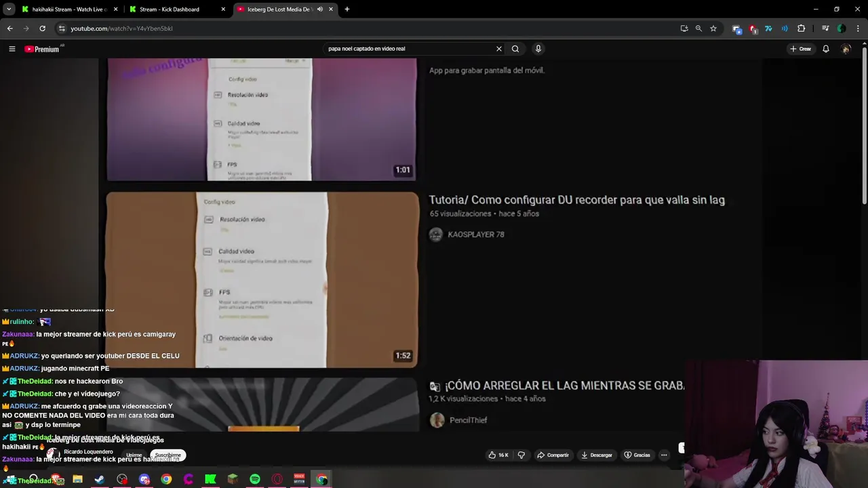Screen dimensions: 868x488
Task: Open Ricardo Loquendero channel name
Action: [x=88, y=451]
